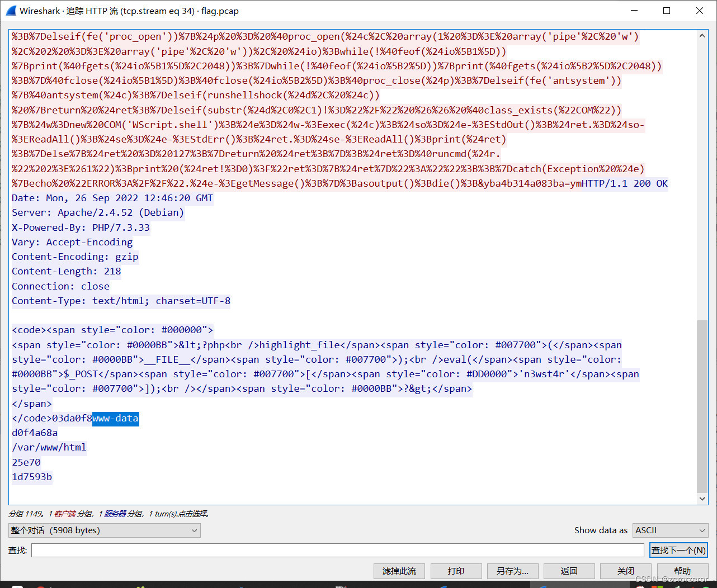Click the Print (打印) button

pyautogui.click(x=456, y=571)
